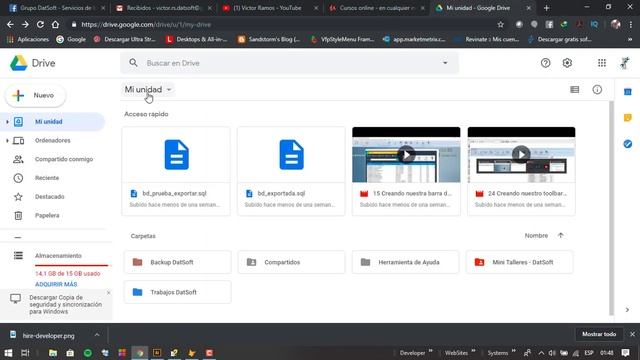Viewport: 640px width, 360px height.
Task: Open Drive settings gear
Action: [x=567, y=63]
